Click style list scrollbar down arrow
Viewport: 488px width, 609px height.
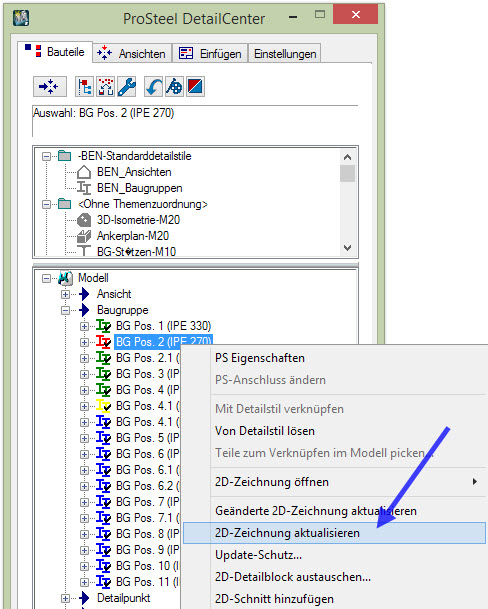tap(347, 247)
